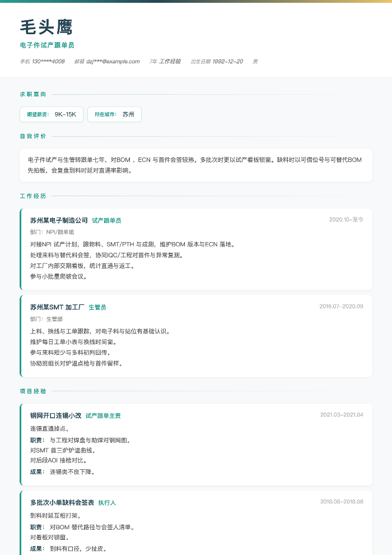Viewport: 392px width, 555px height.
Task: Click the line 参与小批量爬坡会议
Action: point(59,276)
